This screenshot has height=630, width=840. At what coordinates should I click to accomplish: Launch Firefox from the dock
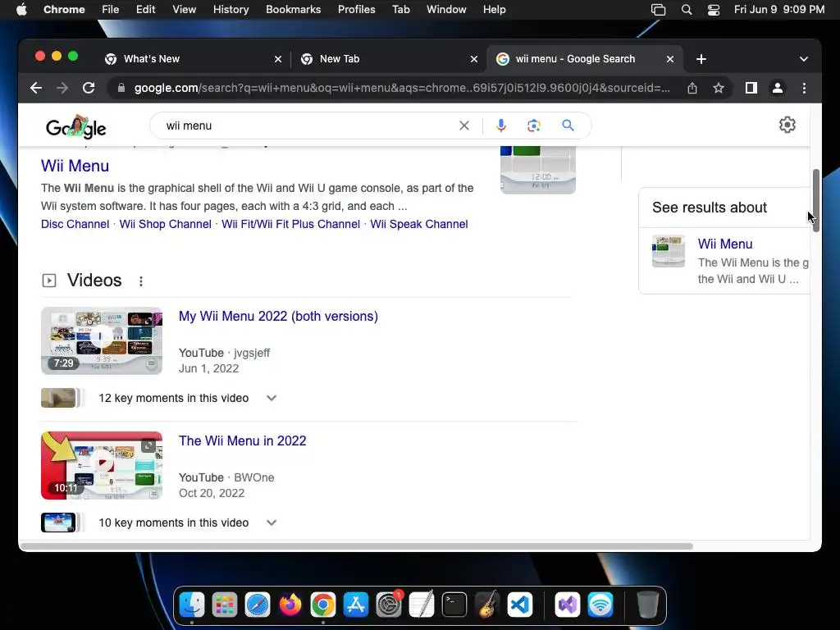[x=290, y=605]
